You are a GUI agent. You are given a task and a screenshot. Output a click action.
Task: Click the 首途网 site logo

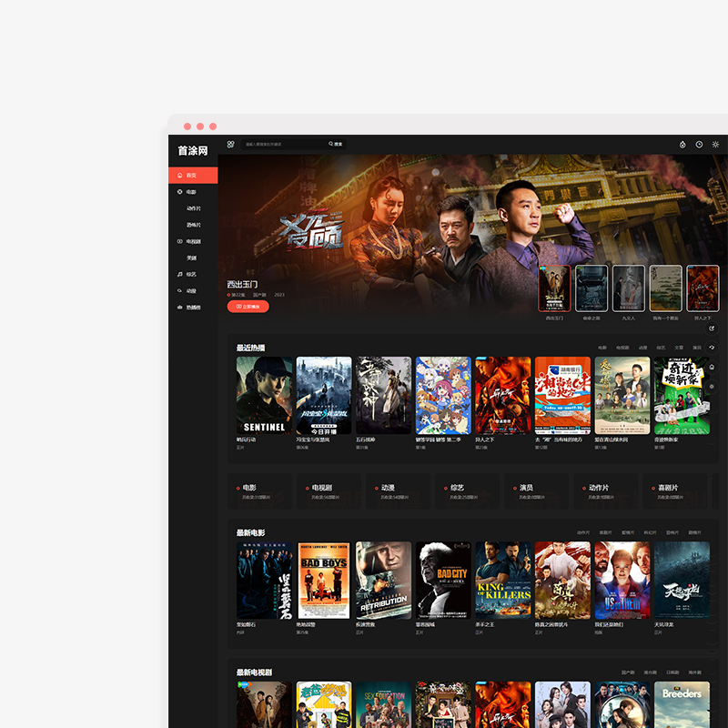(x=193, y=150)
